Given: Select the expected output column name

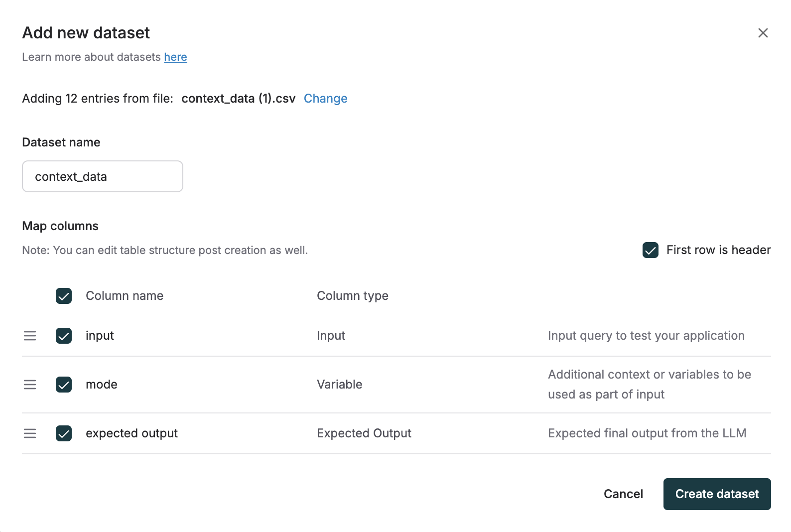Looking at the screenshot, I should (x=131, y=433).
